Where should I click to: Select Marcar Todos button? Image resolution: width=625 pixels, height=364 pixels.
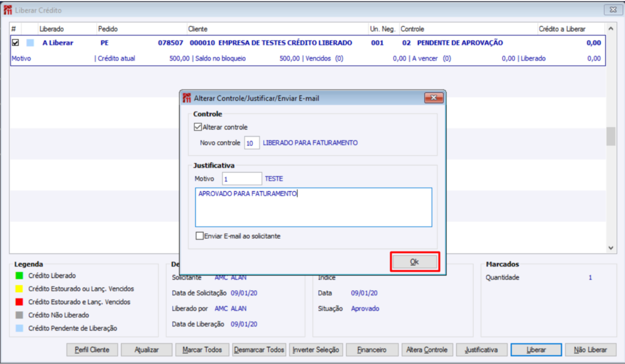point(202,350)
